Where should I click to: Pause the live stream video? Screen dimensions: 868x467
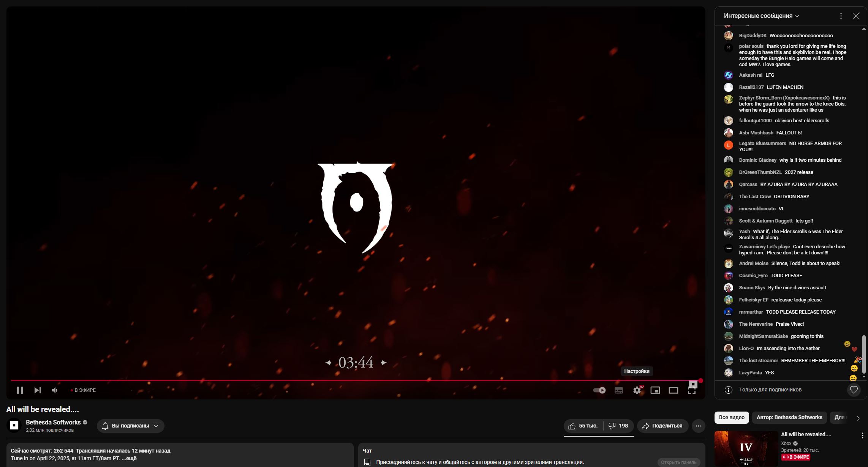point(20,390)
